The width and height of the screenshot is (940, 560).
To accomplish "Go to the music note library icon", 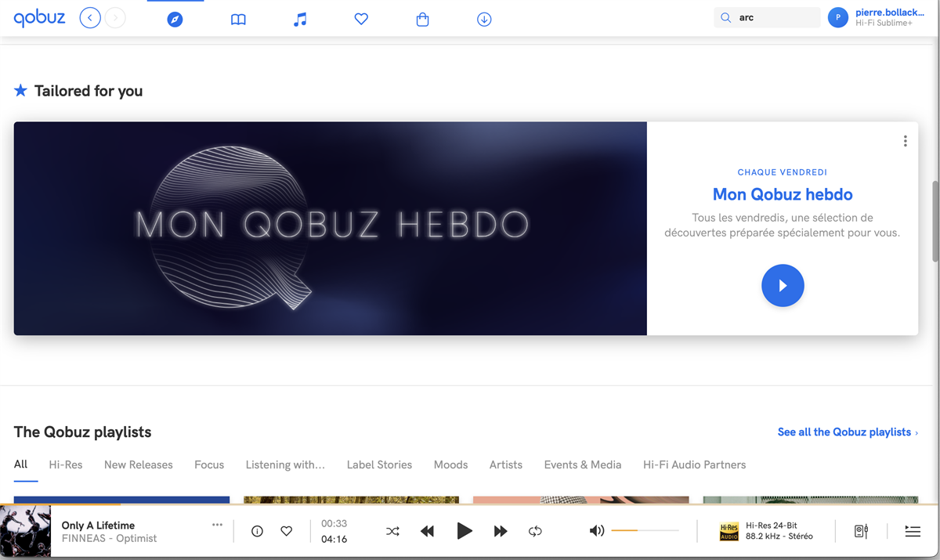I will pyautogui.click(x=300, y=20).
